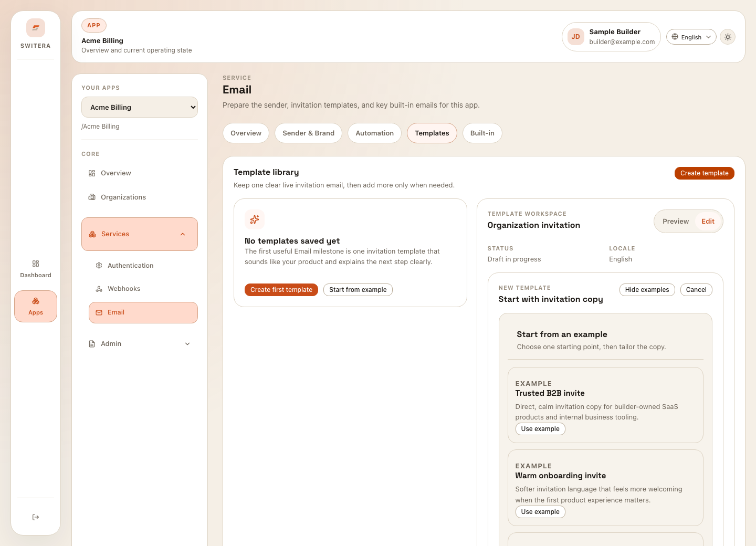
Task: Click the APP badge in header
Action: point(94,25)
